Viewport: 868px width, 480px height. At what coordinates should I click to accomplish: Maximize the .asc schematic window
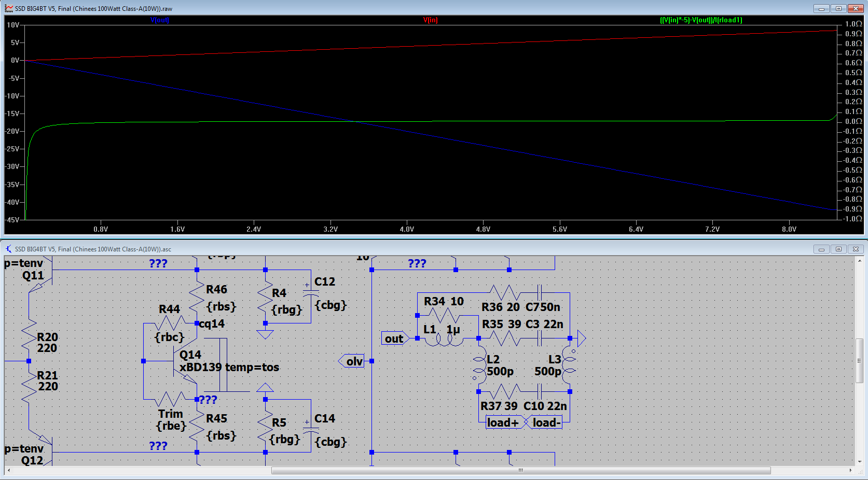[838, 249]
